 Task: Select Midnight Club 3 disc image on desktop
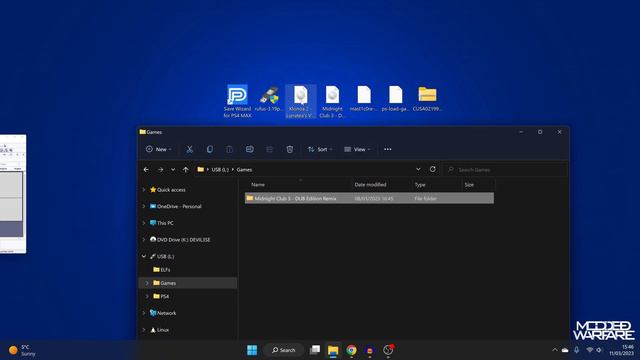(x=332, y=101)
